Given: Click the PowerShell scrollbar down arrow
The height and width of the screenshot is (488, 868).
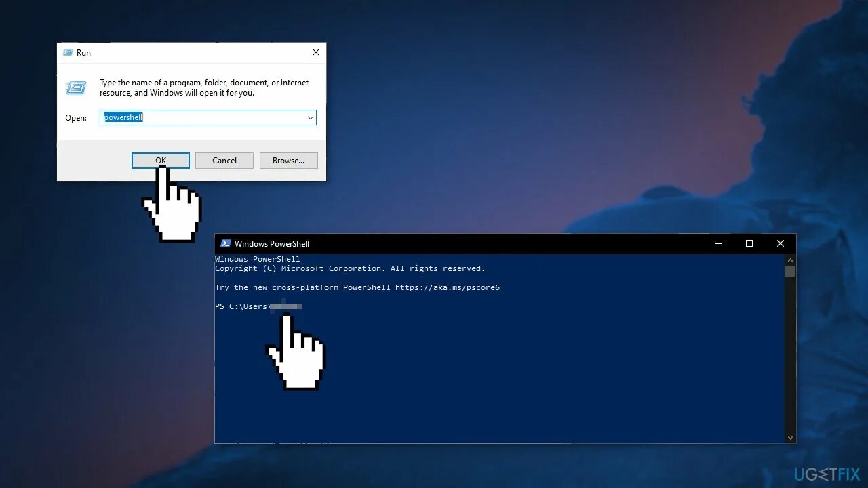Looking at the screenshot, I should tap(790, 438).
